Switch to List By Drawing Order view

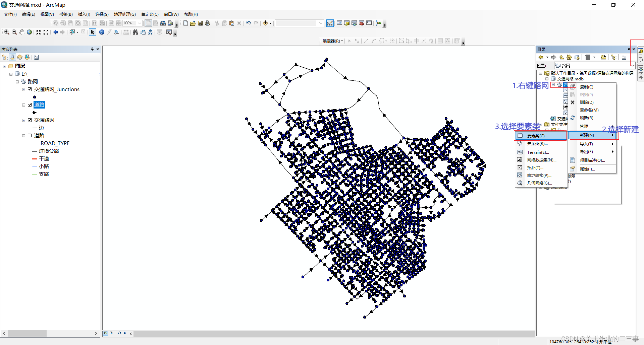[x=5, y=57]
